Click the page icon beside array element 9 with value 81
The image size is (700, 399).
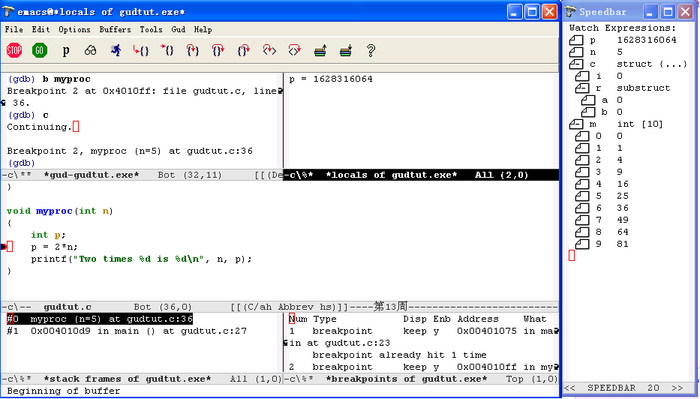click(x=582, y=244)
